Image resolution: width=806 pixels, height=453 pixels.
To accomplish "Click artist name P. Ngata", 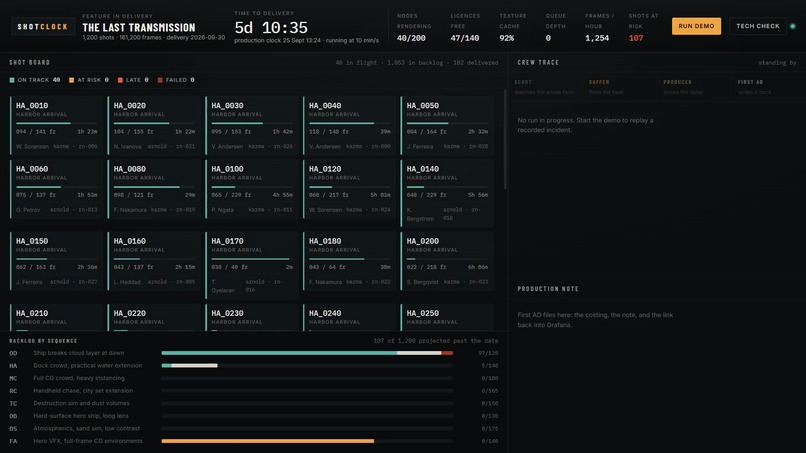I will (x=223, y=210).
